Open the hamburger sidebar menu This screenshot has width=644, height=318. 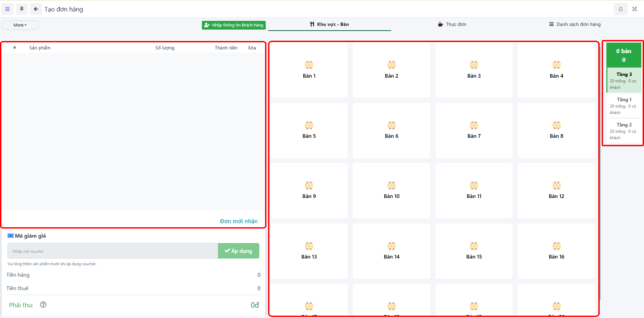pos(7,9)
